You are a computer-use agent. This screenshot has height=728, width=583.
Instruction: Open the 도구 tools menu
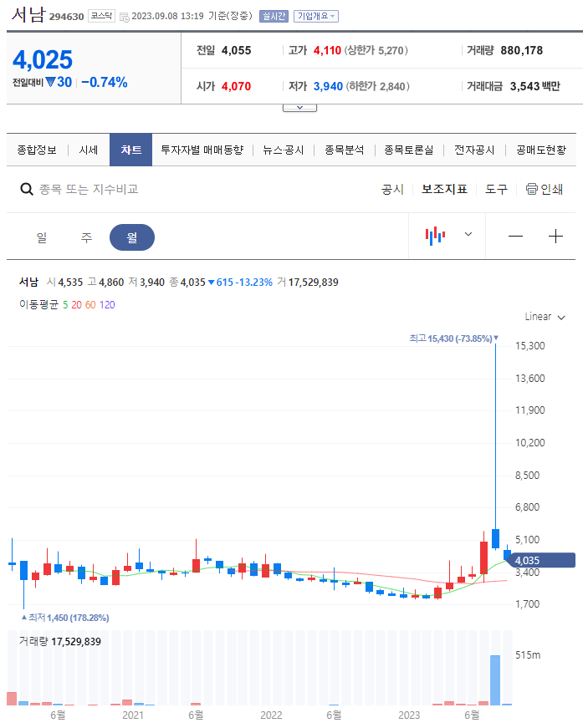pos(497,189)
